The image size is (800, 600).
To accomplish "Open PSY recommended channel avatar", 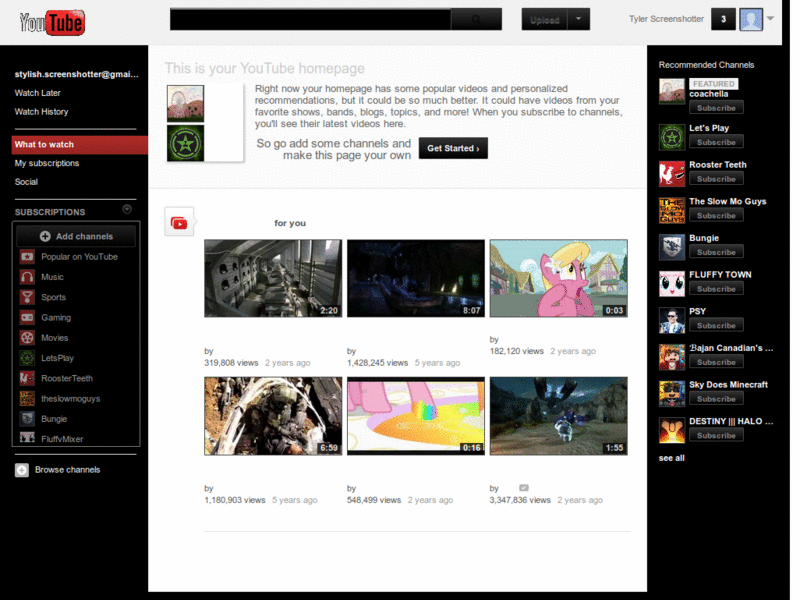I will pyautogui.click(x=671, y=321).
